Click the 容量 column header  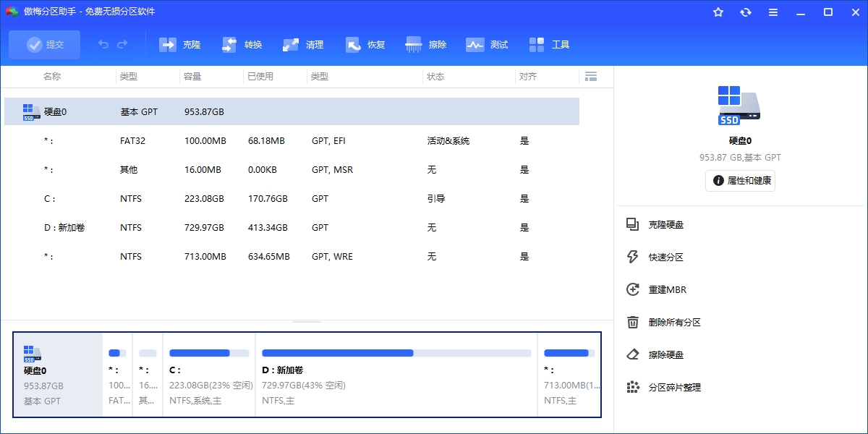[193, 77]
